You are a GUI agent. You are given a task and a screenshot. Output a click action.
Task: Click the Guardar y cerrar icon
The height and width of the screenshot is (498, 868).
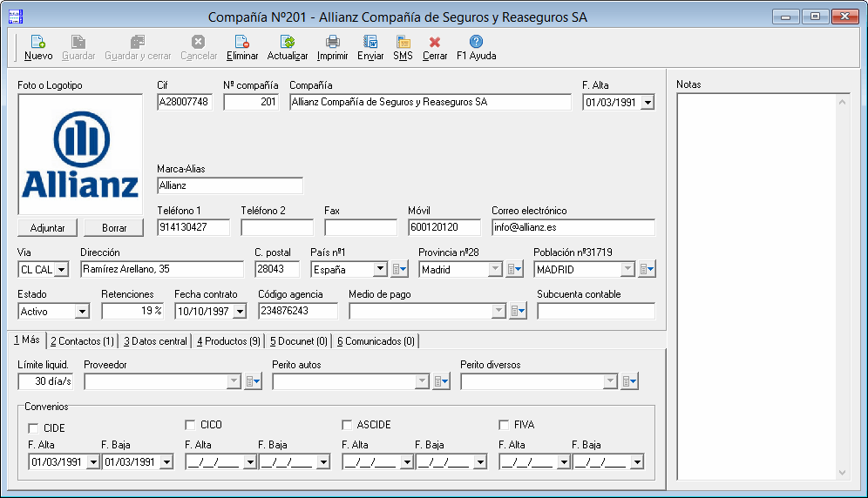coord(138,42)
